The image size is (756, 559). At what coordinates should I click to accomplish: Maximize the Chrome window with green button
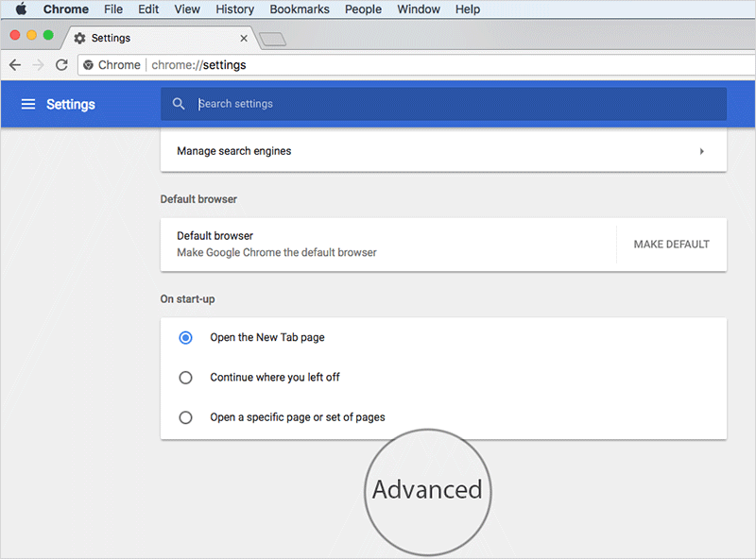coord(48,35)
